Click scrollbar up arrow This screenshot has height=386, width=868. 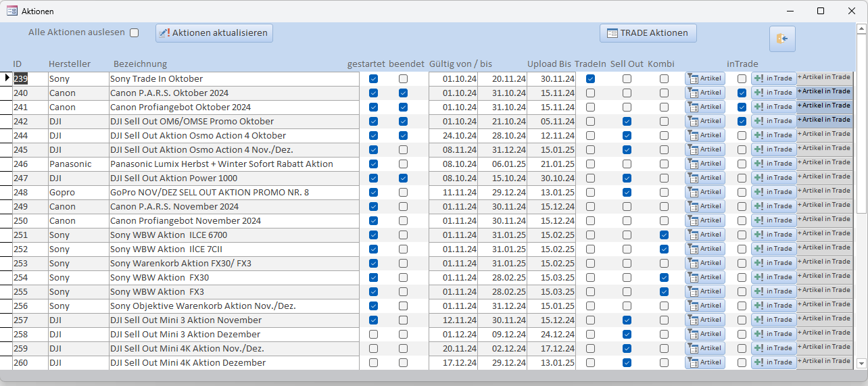coord(861,29)
